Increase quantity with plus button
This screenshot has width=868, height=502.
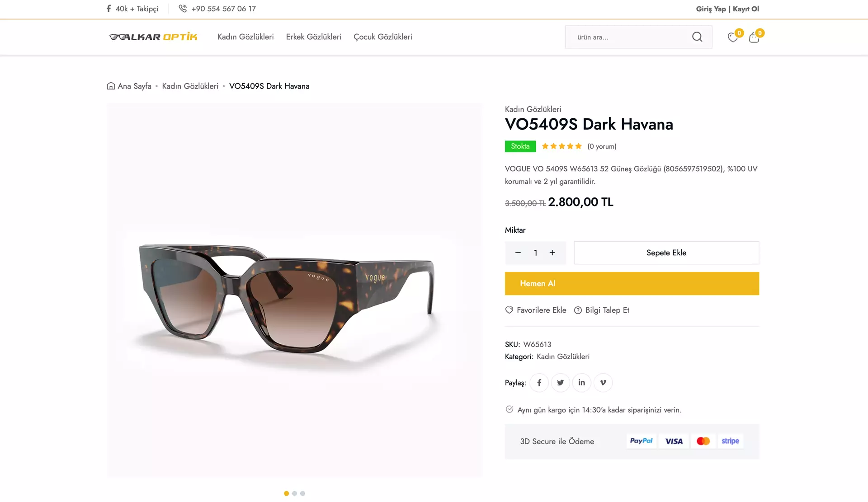[x=552, y=253]
